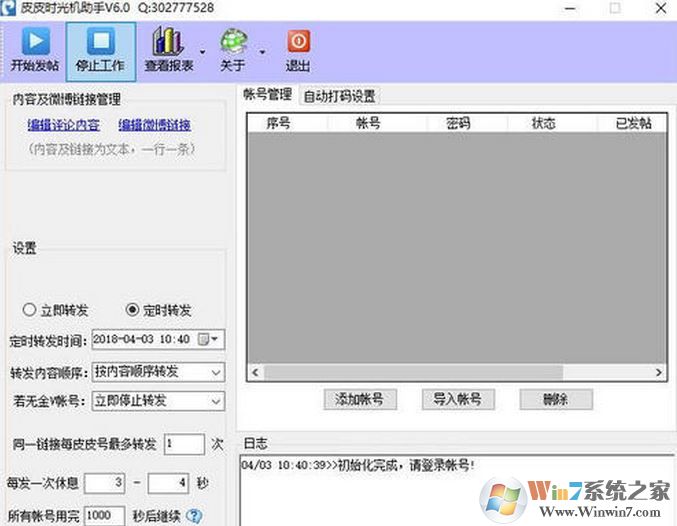Click the 密码 column header
This screenshot has height=526, width=677.
coord(467,123)
